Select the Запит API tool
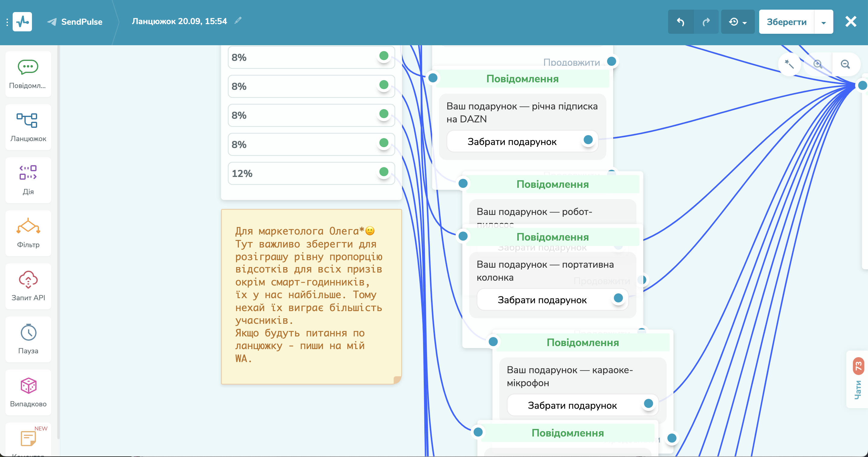 pos(28,285)
